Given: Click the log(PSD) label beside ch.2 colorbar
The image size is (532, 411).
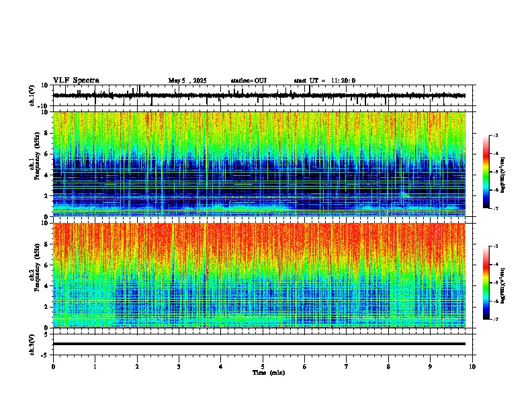Looking at the screenshot, I should (x=503, y=285).
